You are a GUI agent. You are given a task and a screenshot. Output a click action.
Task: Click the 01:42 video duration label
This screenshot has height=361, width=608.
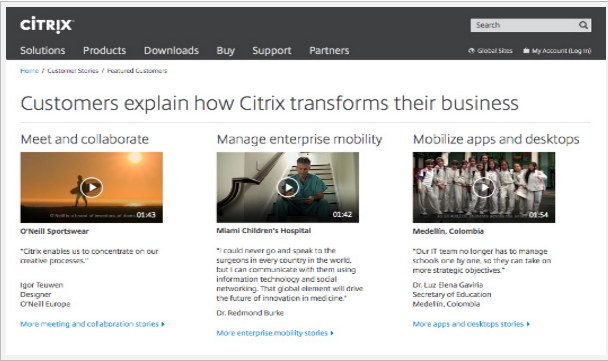coord(342,214)
